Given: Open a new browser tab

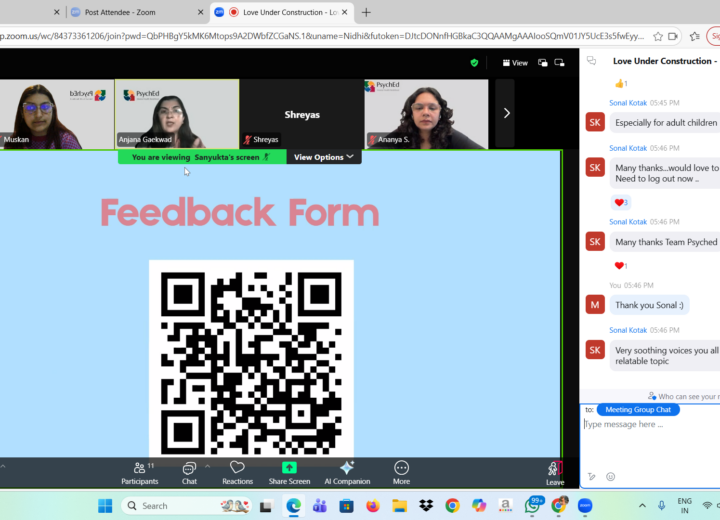Looking at the screenshot, I should click(x=366, y=12).
